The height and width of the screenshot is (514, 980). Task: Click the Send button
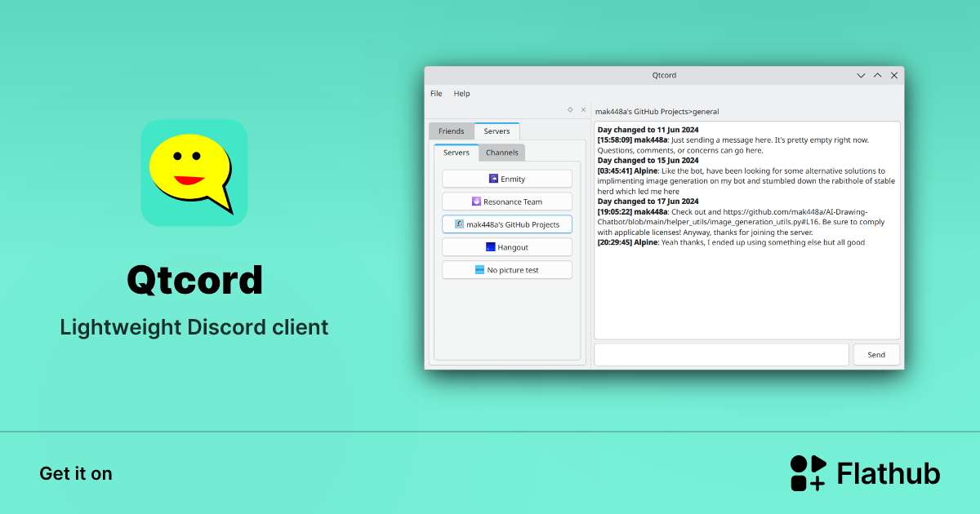[x=876, y=354]
